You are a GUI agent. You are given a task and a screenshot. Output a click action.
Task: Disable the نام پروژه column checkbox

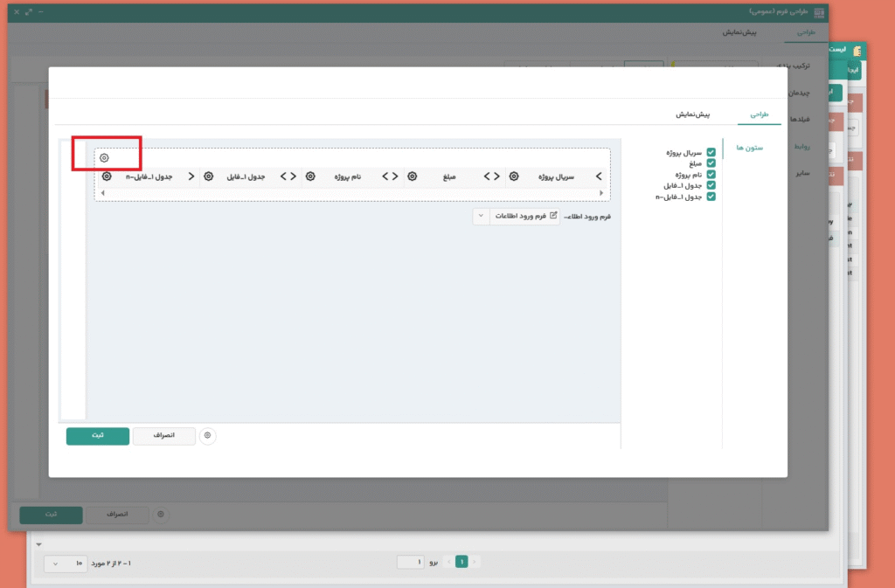click(x=711, y=175)
